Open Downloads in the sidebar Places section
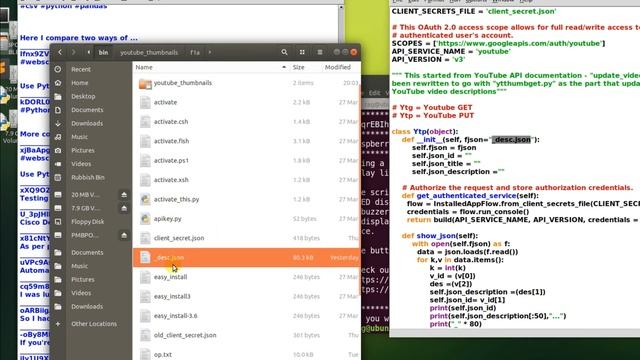Screen dimensions: 640x360 tap(87, 123)
